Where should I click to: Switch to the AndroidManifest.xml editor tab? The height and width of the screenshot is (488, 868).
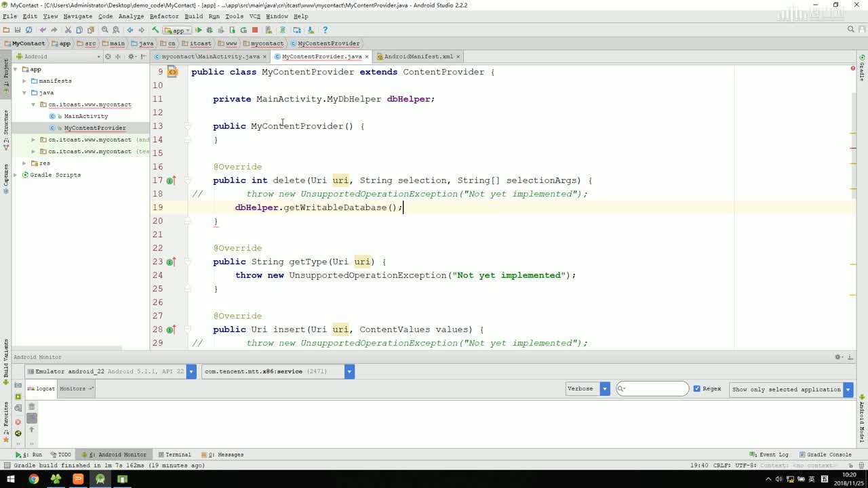(x=418, y=56)
